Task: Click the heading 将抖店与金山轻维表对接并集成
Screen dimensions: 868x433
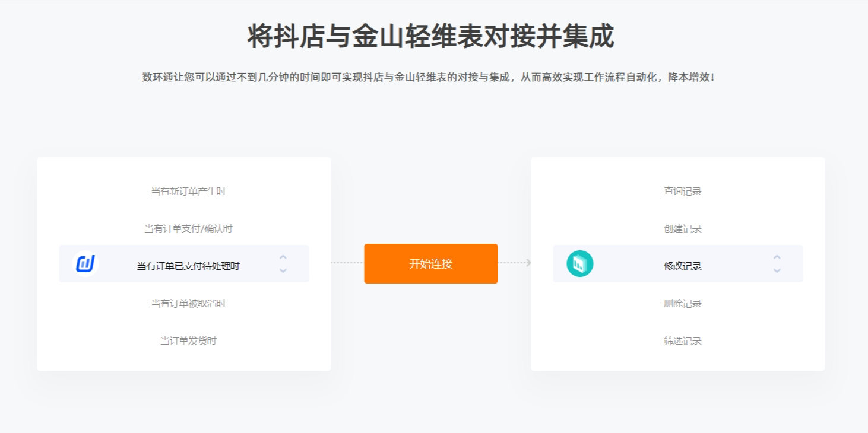Action: (431, 36)
